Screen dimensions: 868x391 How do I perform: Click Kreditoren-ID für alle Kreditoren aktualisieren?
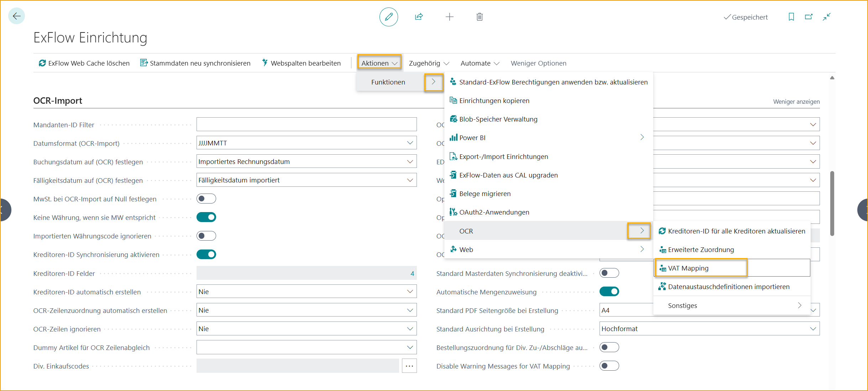pos(732,231)
